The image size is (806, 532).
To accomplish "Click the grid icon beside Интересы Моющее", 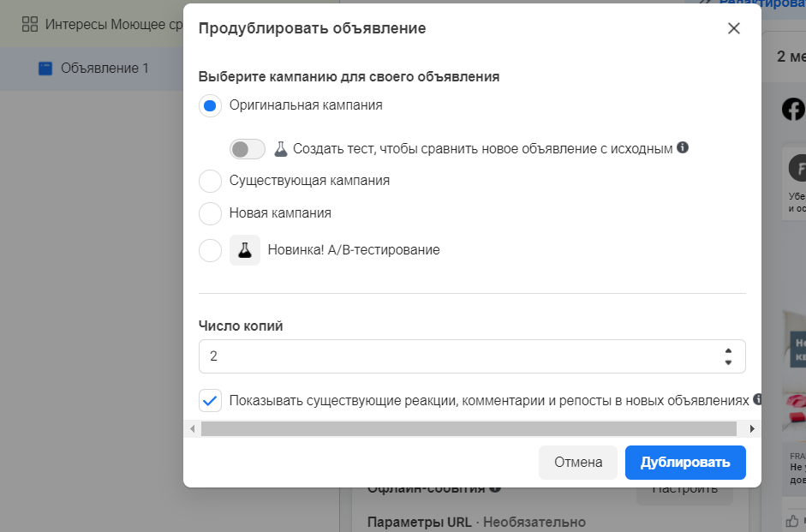I will [30, 26].
